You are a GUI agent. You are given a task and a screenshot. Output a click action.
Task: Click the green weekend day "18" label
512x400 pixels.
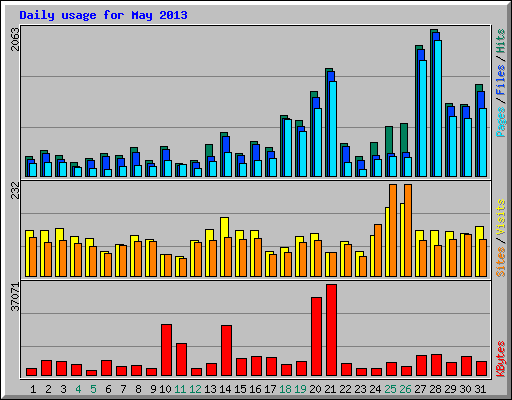click(285, 389)
